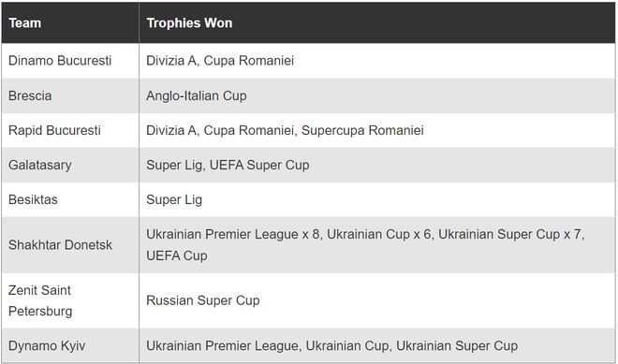Select Dynamo Kyiv's Ukrainian Super Cup text
Viewport: 618px width, 364px height.
click(x=457, y=345)
